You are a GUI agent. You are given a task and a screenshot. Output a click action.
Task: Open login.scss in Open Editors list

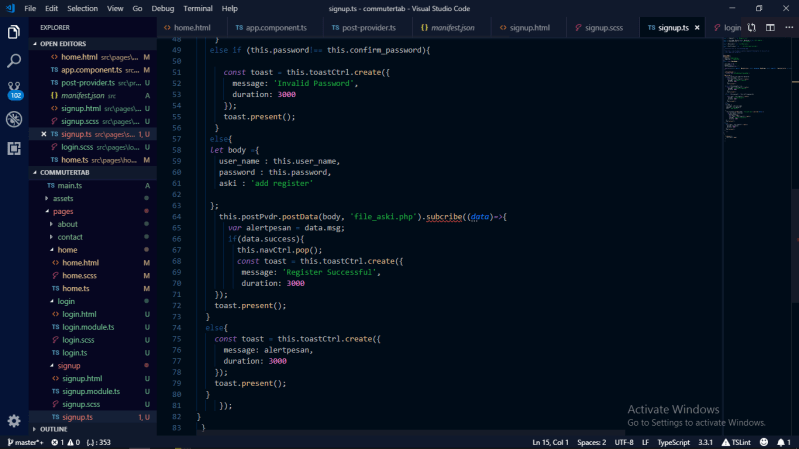coord(93,147)
